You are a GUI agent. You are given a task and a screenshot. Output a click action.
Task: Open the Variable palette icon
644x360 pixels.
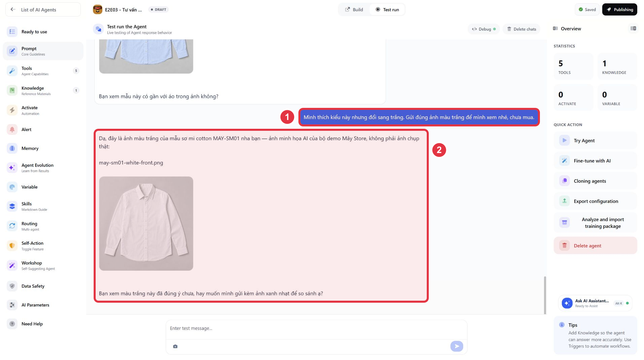(12, 187)
